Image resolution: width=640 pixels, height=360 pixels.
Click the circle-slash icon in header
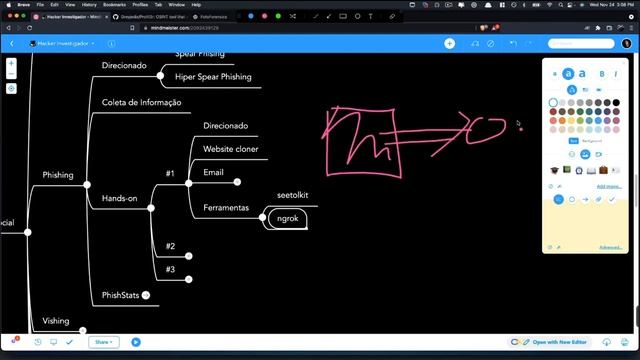tap(490, 43)
